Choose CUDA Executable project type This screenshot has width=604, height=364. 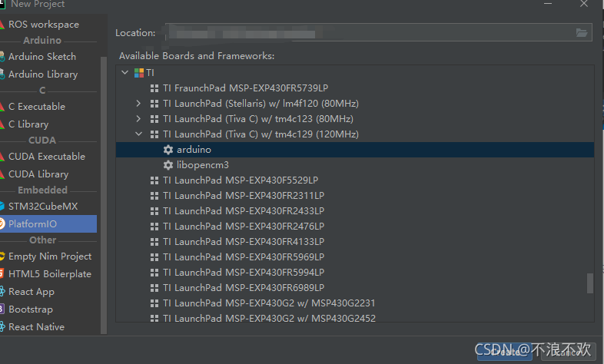tap(48, 157)
